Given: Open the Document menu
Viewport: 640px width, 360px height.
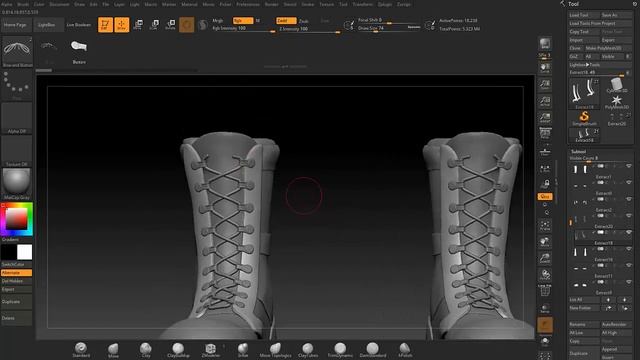Looking at the screenshot, I should [x=59, y=4].
